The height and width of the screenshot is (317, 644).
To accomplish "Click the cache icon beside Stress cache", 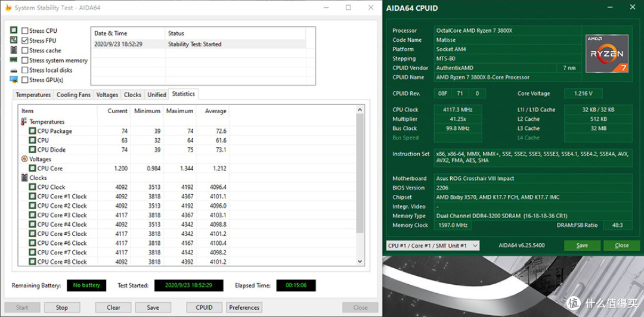I will point(14,50).
